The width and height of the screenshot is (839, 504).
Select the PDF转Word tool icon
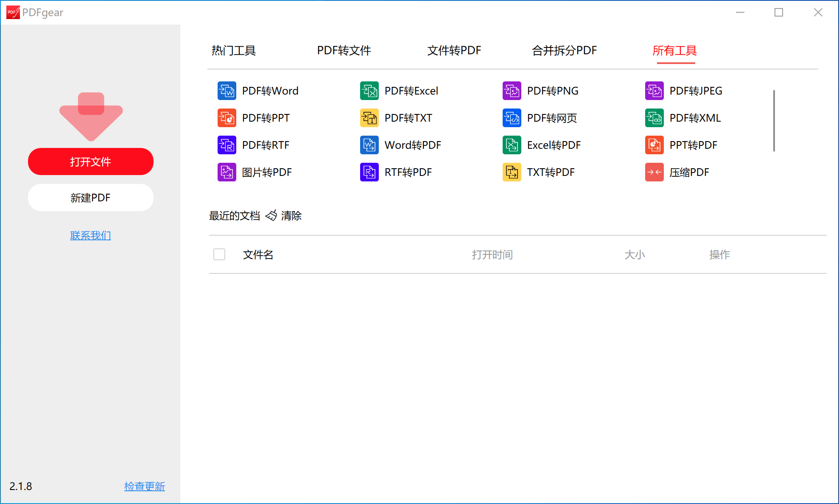coord(227,91)
